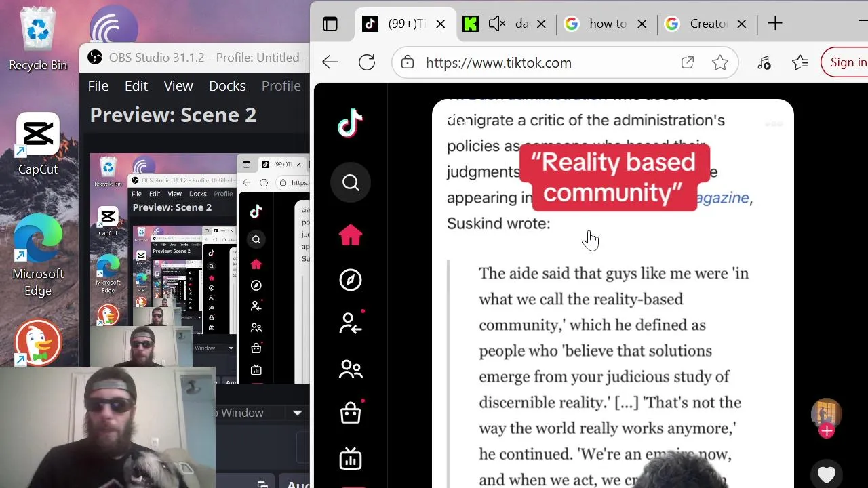Like the TikTok video with heart icon
The height and width of the screenshot is (488, 868).
coord(826,475)
